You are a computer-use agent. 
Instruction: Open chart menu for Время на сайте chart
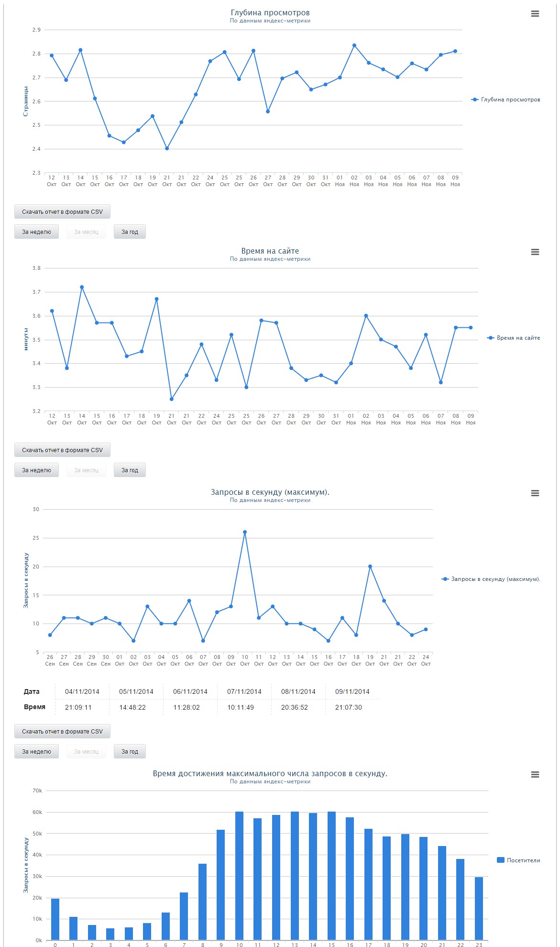(535, 252)
